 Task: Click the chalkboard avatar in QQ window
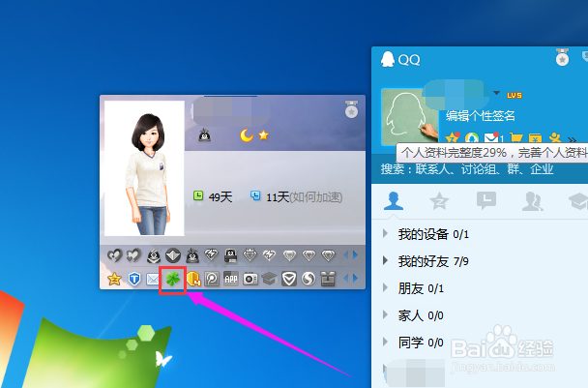(x=410, y=117)
